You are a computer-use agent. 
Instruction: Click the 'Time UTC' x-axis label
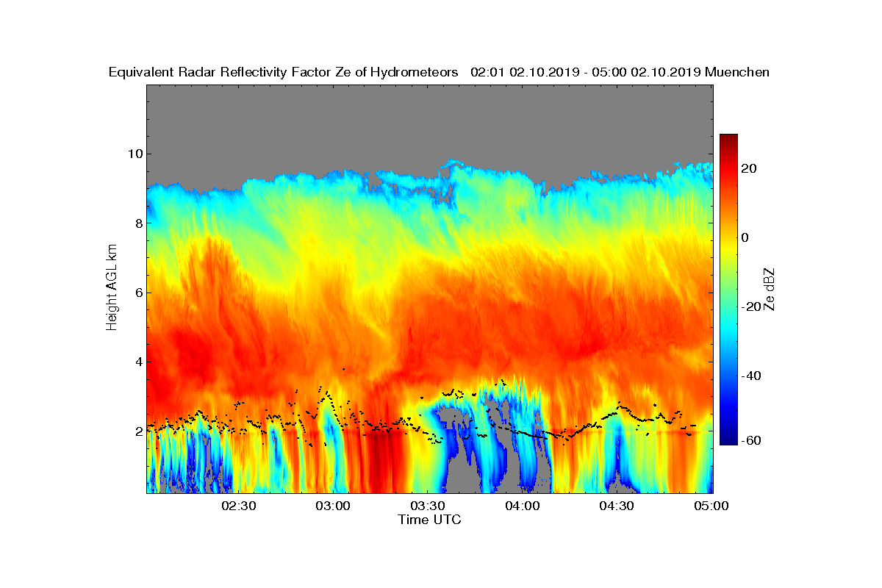430,520
